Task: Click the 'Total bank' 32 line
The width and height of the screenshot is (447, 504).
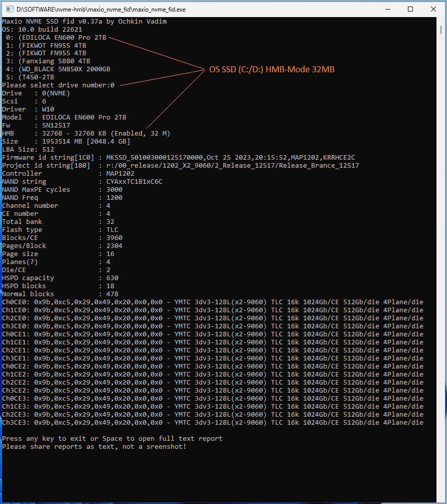Action: click(58, 222)
